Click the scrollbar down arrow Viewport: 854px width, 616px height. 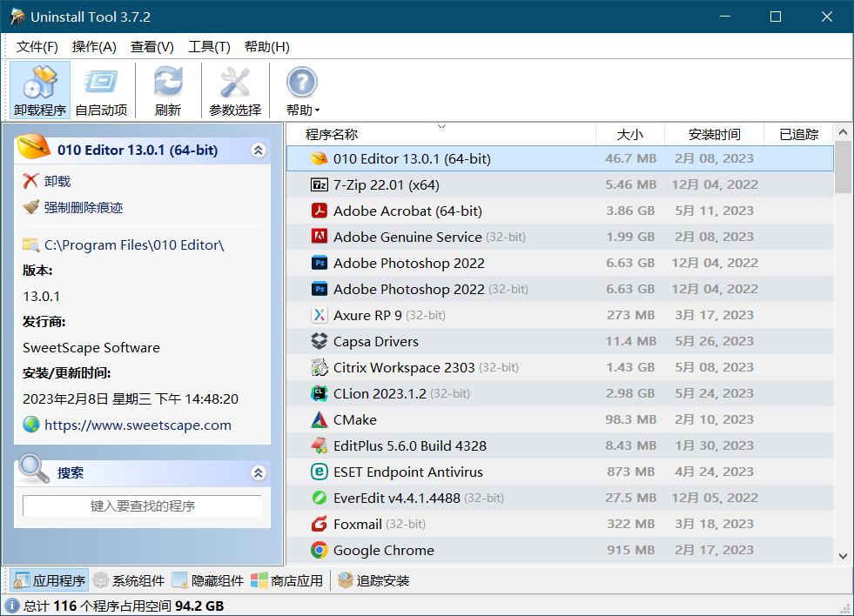coord(843,556)
